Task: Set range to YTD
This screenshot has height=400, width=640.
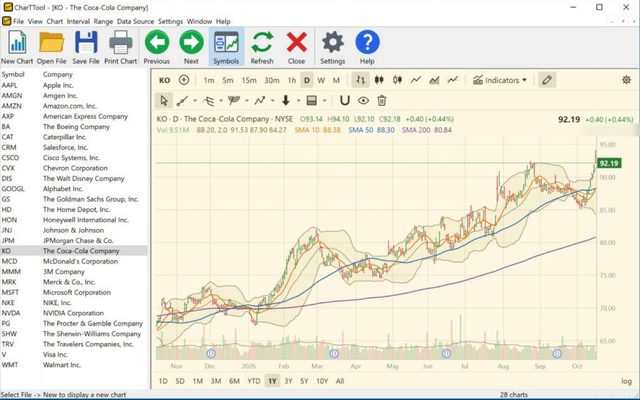Action: [x=254, y=381]
